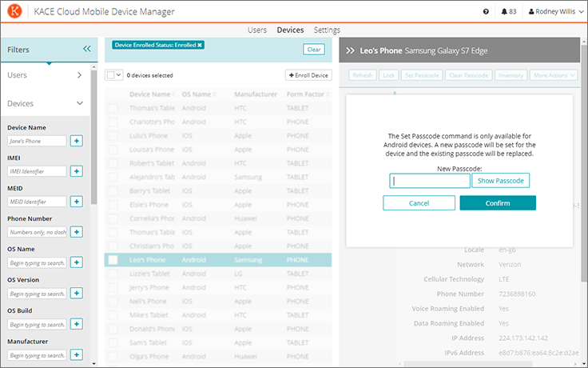Screen dimensions: 588x368
Task: Click the Set Passcode button
Action: pos(422,75)
